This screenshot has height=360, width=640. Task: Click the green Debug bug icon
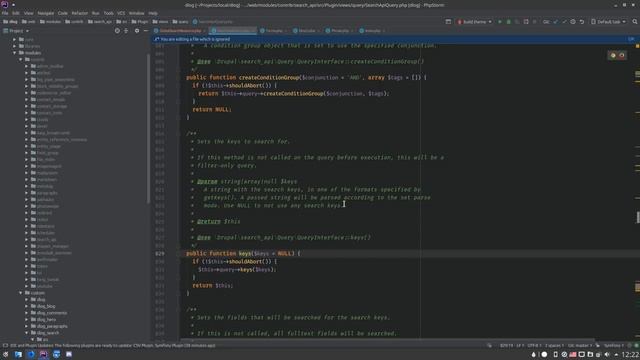click(x=509, y=22)
